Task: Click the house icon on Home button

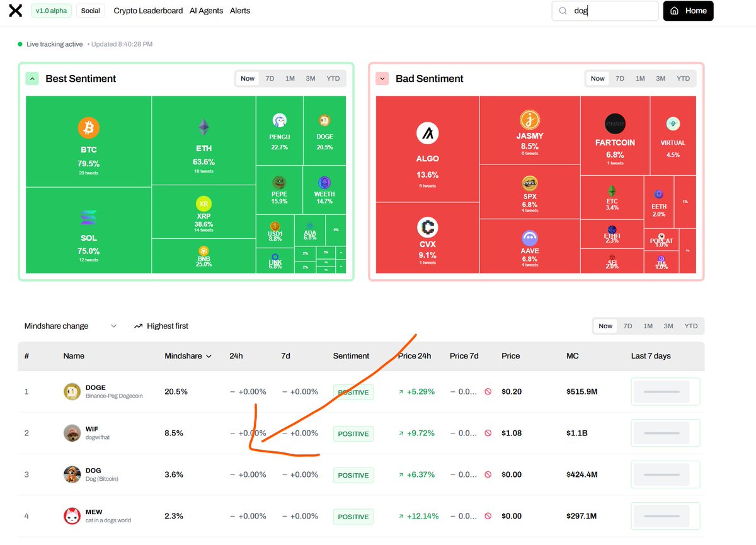Action: point(675,11)
